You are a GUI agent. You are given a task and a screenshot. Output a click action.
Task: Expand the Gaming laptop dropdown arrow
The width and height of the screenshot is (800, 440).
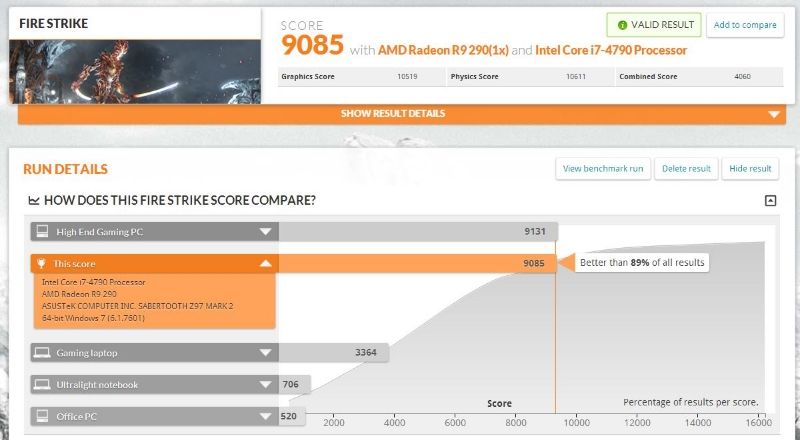pos(265,352)
